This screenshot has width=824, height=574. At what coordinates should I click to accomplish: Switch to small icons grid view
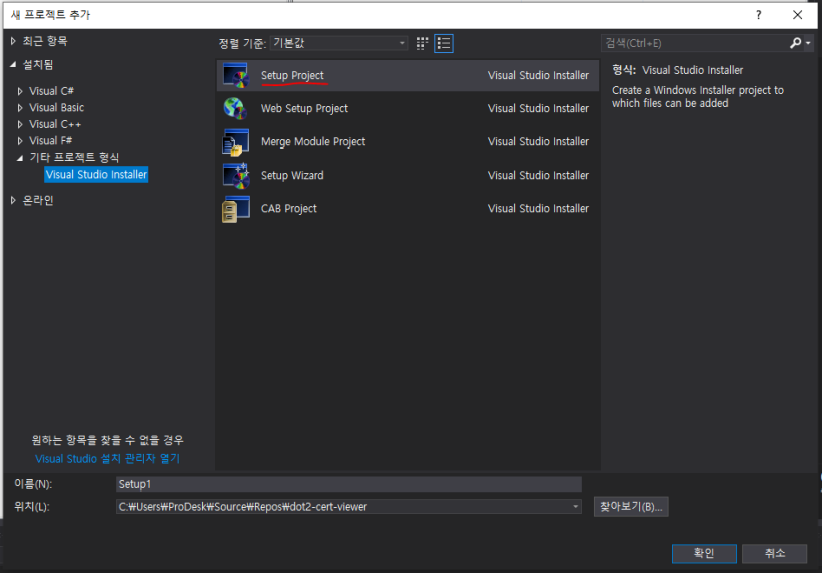click(422, 43)
